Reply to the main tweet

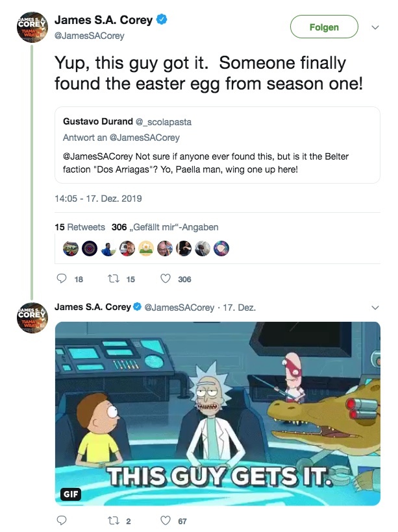tap(62, 279)
